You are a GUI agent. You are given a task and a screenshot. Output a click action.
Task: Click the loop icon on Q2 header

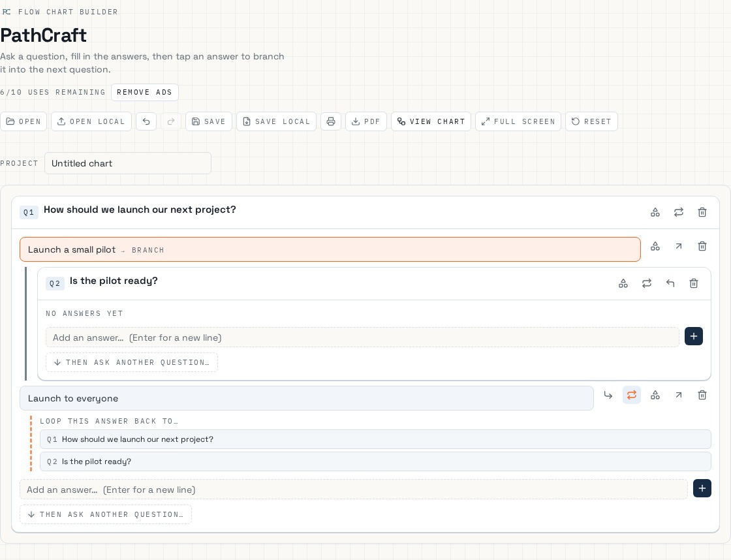647,283
